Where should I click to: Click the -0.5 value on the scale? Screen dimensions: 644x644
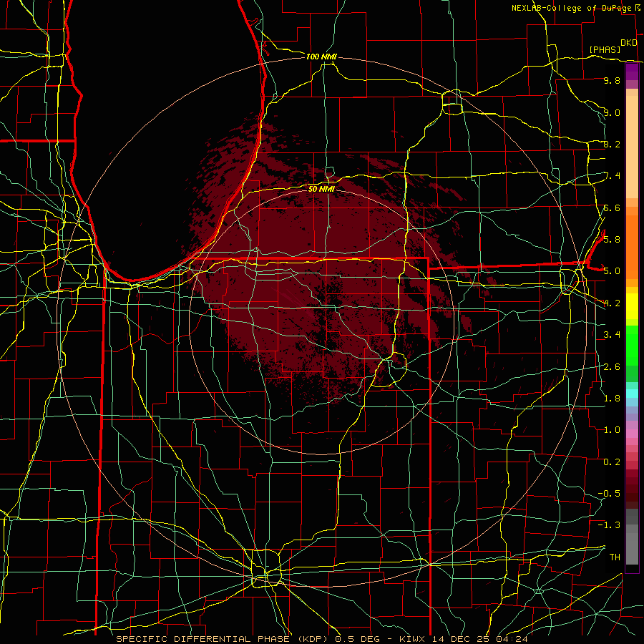(609, 493)
